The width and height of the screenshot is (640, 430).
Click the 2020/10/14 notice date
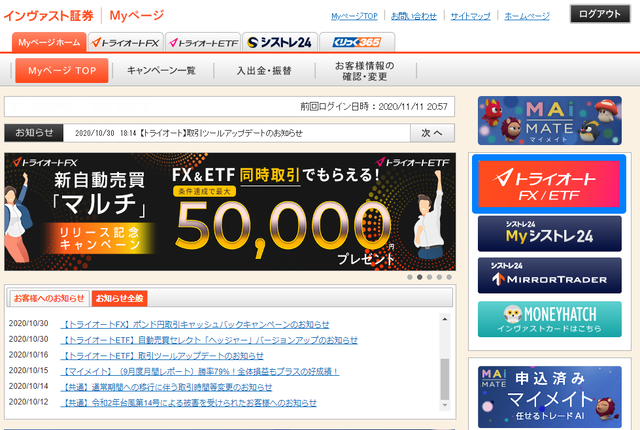(29, 386)
